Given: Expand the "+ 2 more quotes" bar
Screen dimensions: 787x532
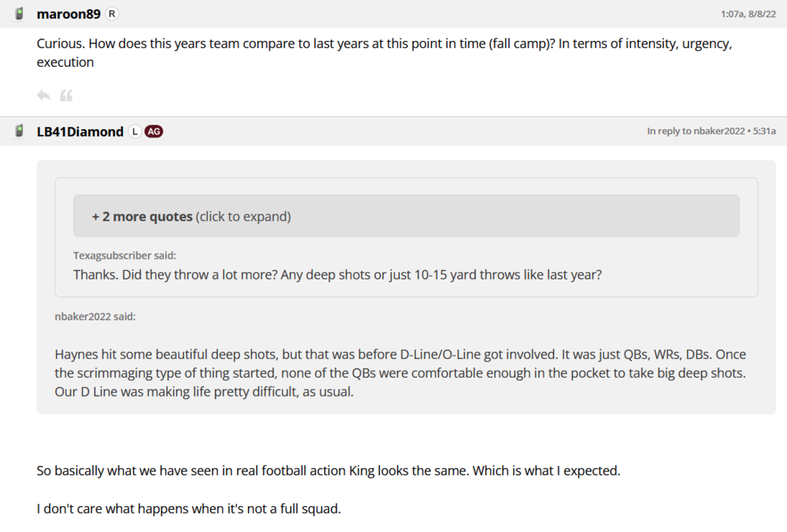Looking at the screenshot, I should 406,216.
